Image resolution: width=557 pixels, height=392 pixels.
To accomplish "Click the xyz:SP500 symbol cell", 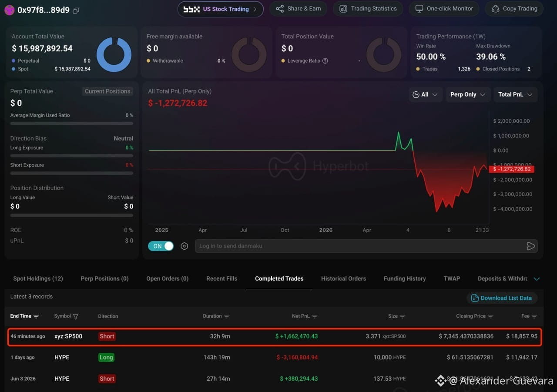I will coord(68,336).
